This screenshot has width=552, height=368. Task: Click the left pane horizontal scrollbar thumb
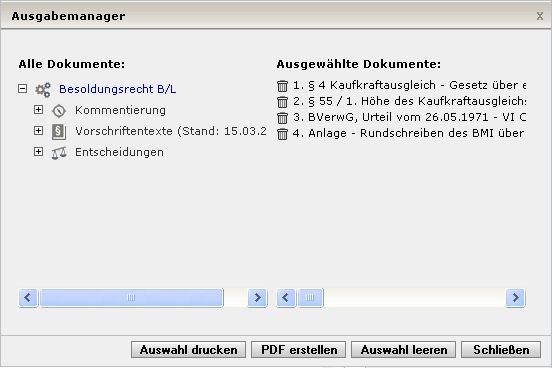pyautogui.click(x=131, y=298)
